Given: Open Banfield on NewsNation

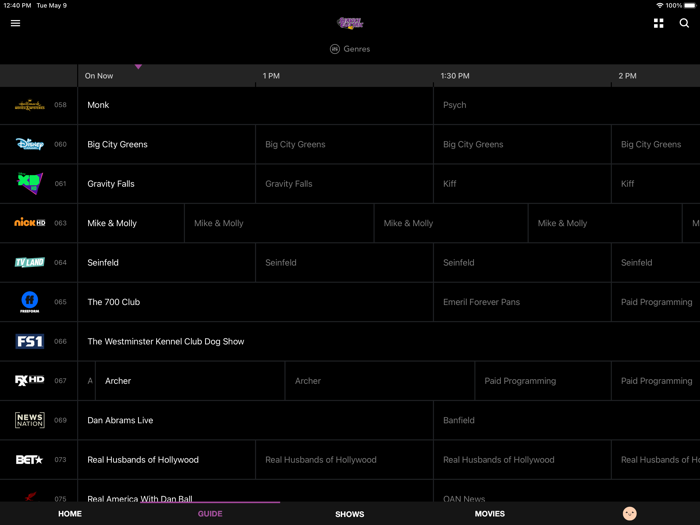Looking at the screenshot, I should 567,420.
